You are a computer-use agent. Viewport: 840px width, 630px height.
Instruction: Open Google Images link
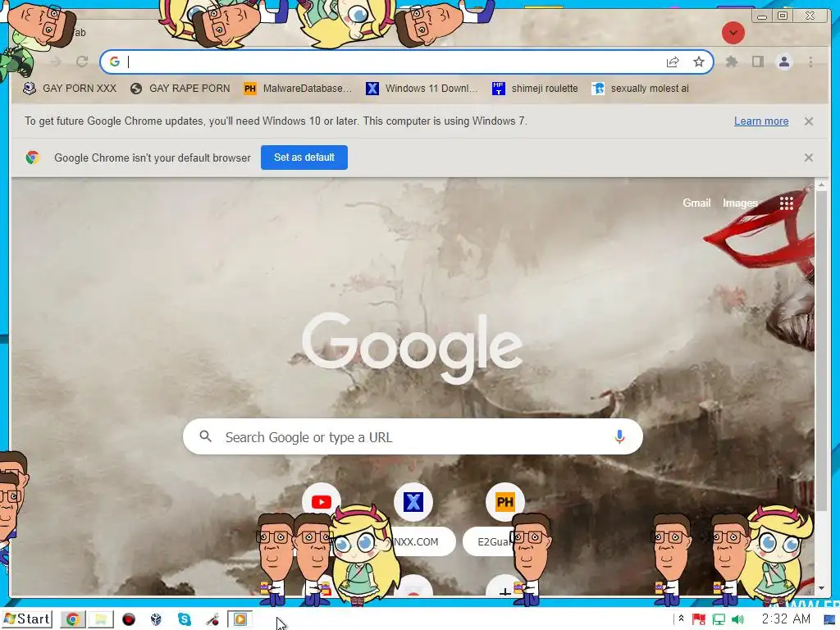point(740,203)
